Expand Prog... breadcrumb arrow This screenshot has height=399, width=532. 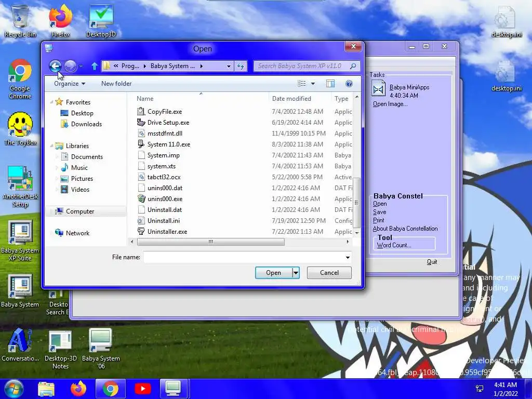tap(145, 66)
